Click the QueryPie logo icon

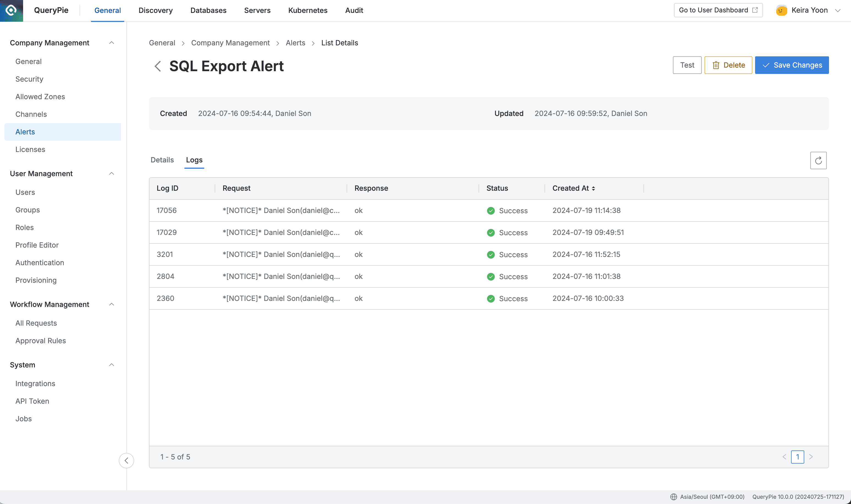click(x=11, y=10)
